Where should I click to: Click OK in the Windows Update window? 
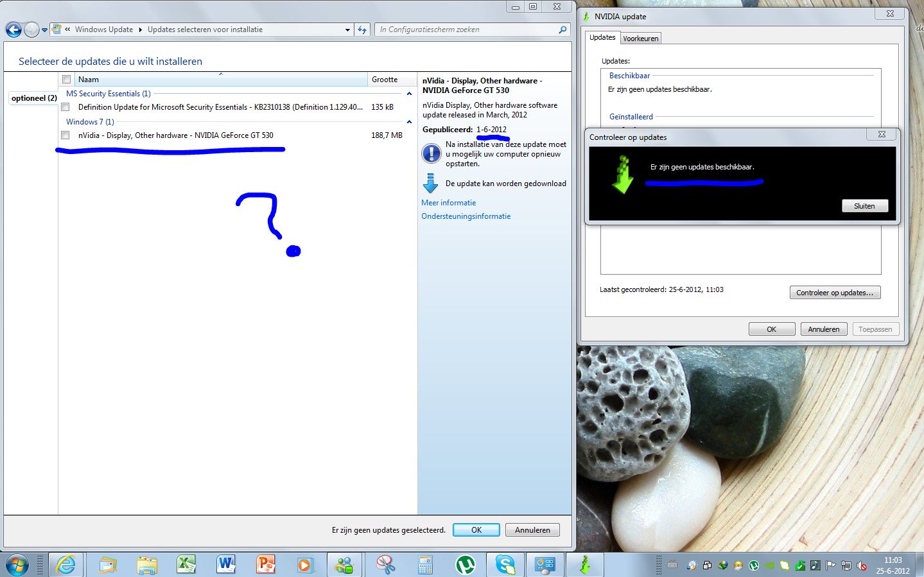(476, 530)
